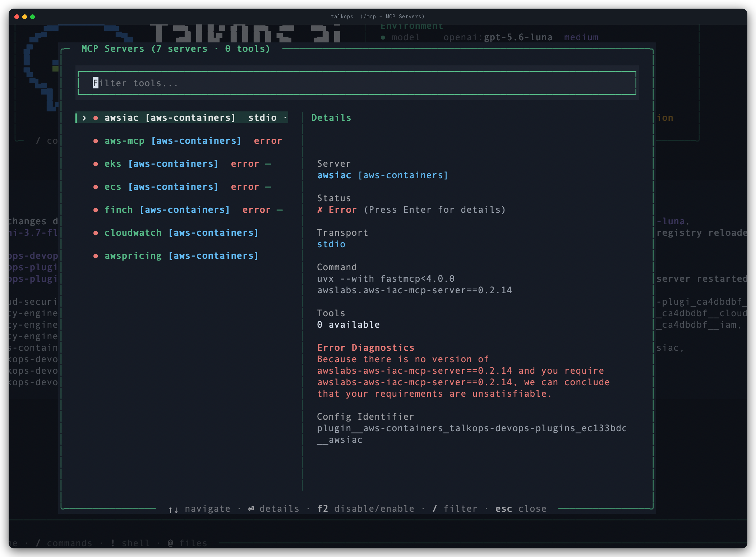The image size is (756, 557).
Task: Click the 'uvx --with fastmcp<4.0.0' command text
Action: tap(386, 278)
